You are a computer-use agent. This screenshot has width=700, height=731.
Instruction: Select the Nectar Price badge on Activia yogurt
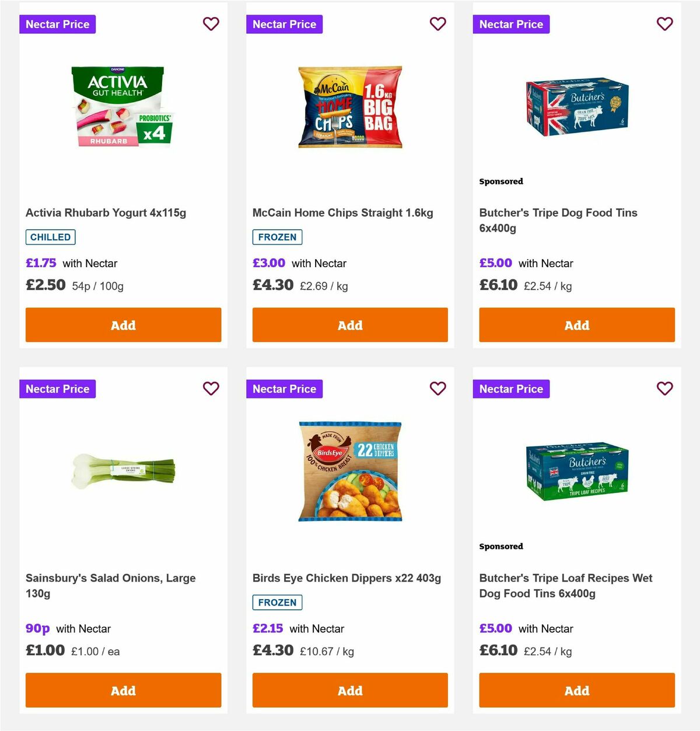click(x=57, y=24)
